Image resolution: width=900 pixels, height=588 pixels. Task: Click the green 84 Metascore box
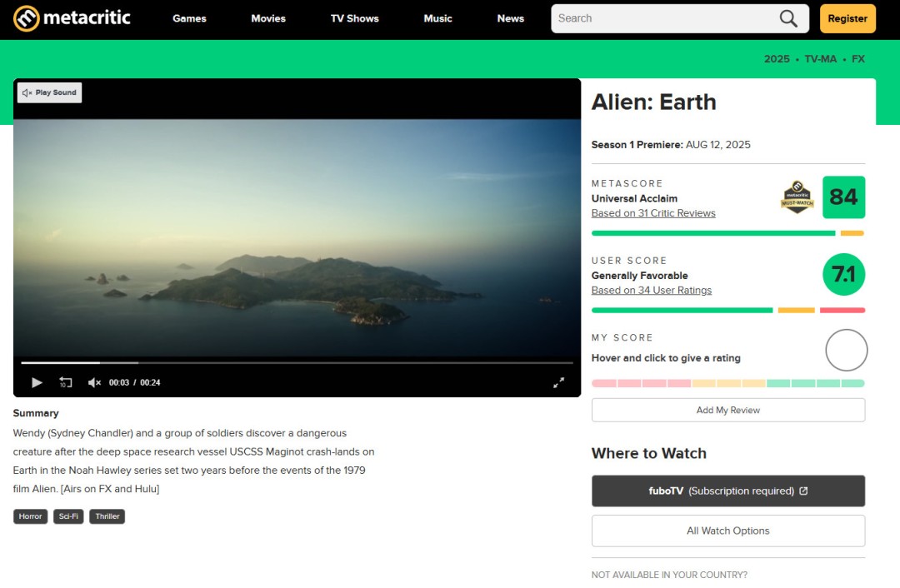tap(843, 197)
